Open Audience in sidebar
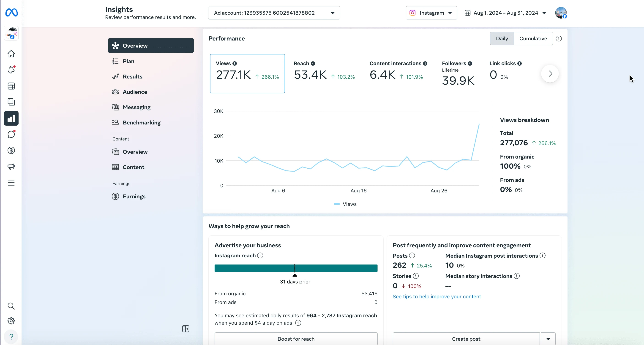The width and height of the screenshot is (644, 345). [151, 92]
